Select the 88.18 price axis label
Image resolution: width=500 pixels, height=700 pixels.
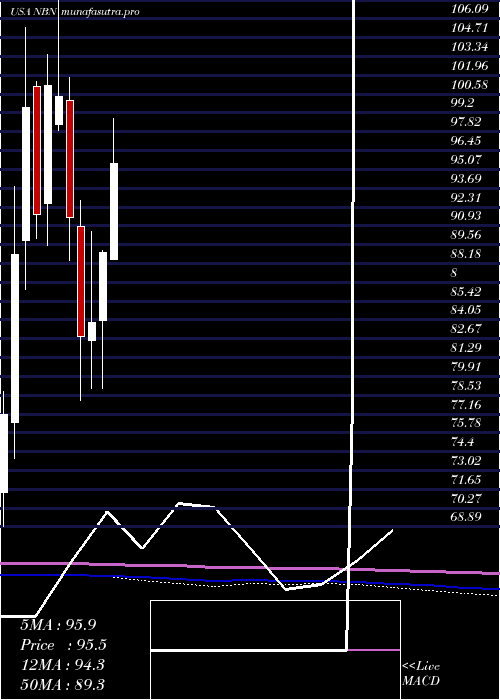pos(466,253)
